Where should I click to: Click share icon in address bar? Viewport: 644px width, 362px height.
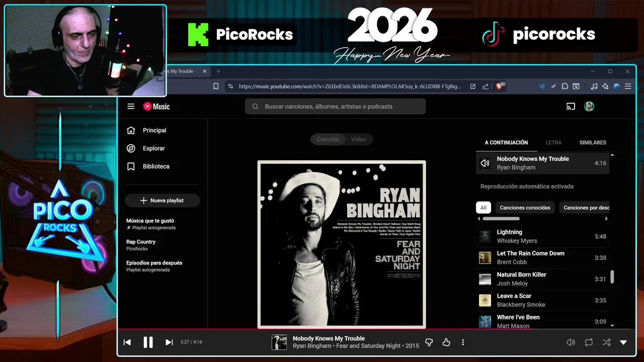(x=486, y=86)
